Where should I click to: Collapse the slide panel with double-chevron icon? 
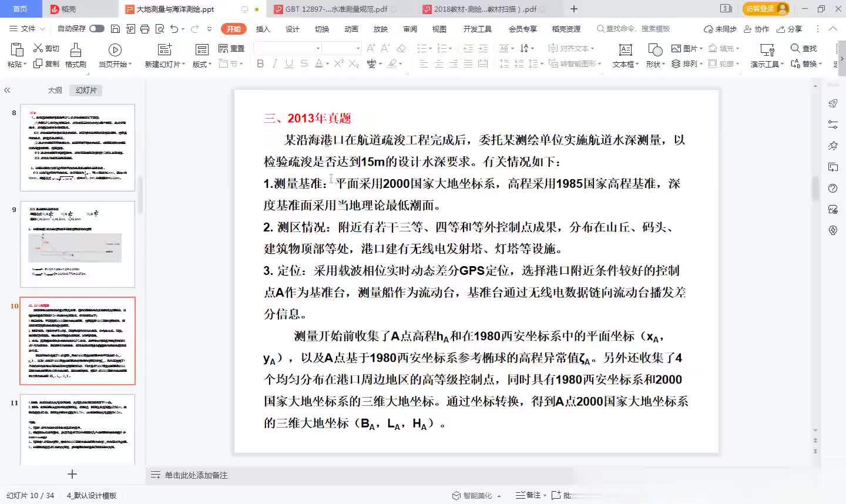pos(7,90)
